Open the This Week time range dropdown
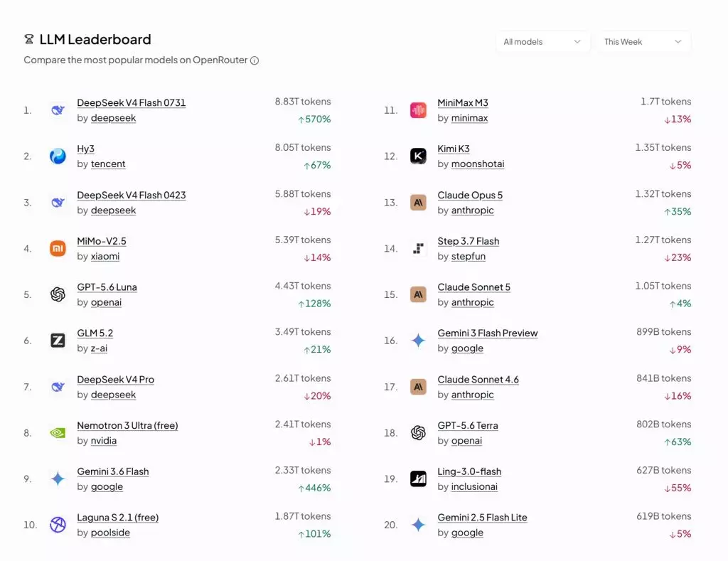The height and width of the screenshot is (561, 728). click(643, 42)
